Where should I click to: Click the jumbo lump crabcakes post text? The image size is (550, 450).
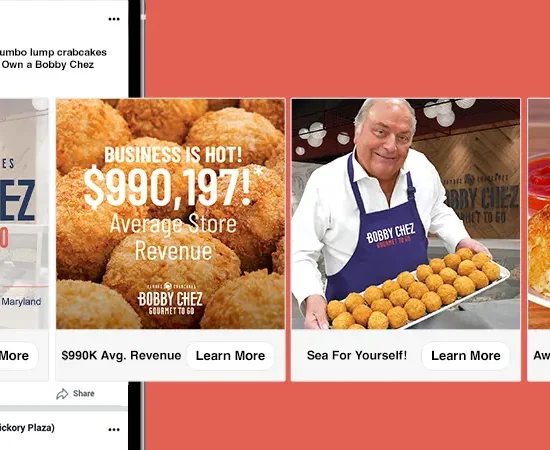pos(51,59)
